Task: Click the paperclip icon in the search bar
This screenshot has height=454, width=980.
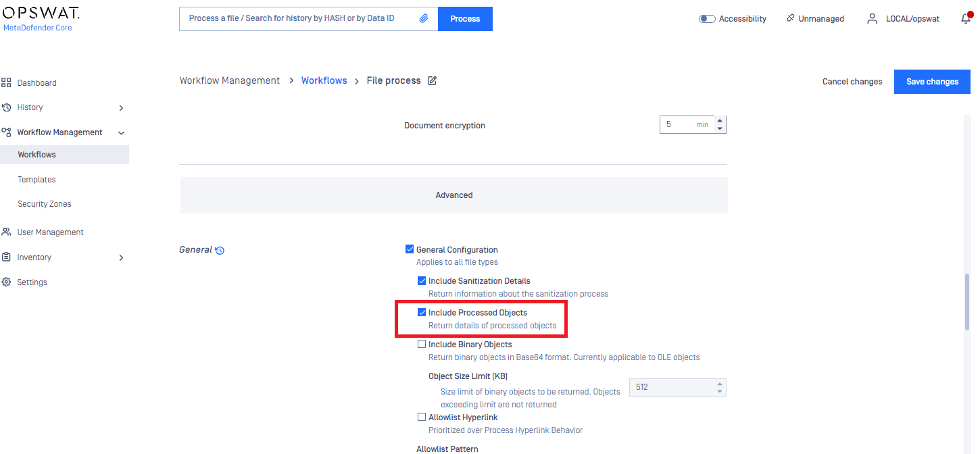Action: pos(424,18)
